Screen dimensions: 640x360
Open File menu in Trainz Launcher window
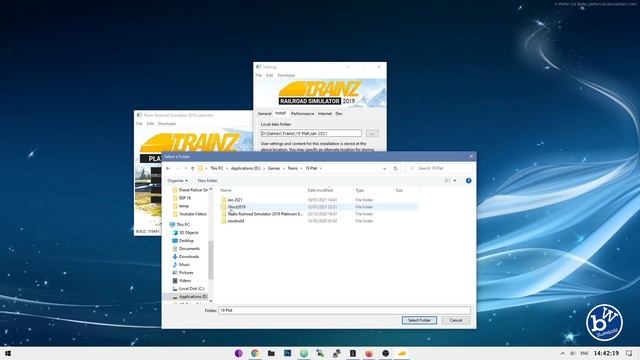[139, 124]
